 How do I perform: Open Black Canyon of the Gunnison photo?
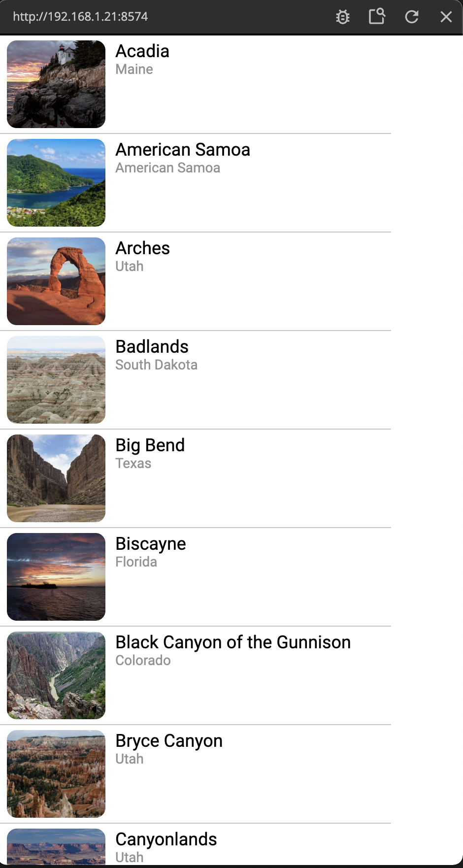click(x=56, y=675)
